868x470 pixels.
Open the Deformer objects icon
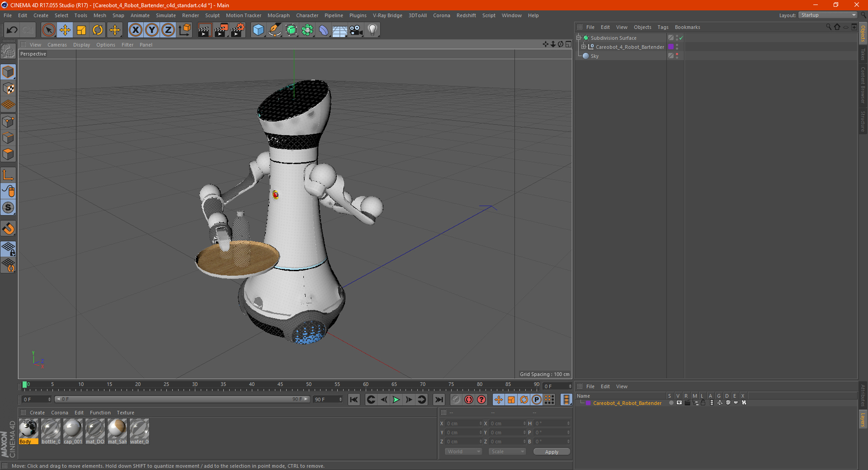pos(324,30)
